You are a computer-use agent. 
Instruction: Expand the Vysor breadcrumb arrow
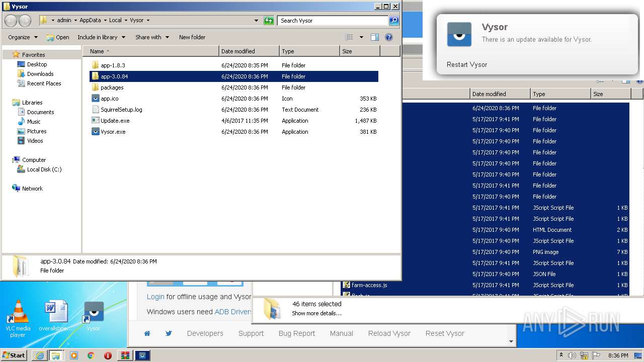pyautogui.click(x=147, y=21)
